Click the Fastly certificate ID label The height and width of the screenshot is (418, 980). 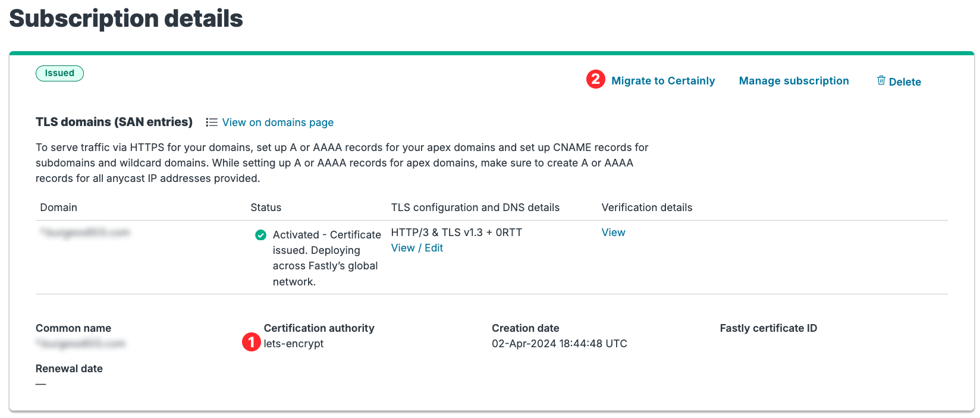point(768,328)
